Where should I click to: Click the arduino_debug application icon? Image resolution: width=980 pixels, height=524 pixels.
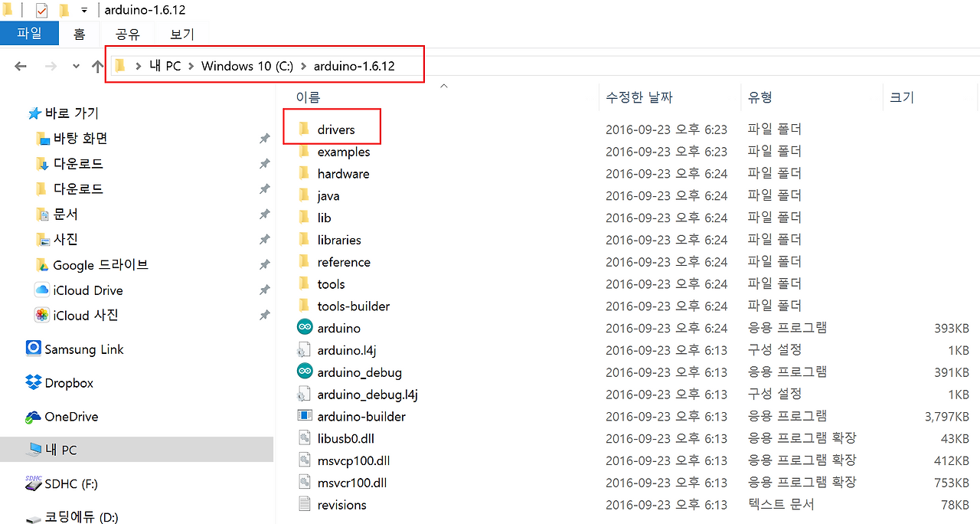[305, 372]
